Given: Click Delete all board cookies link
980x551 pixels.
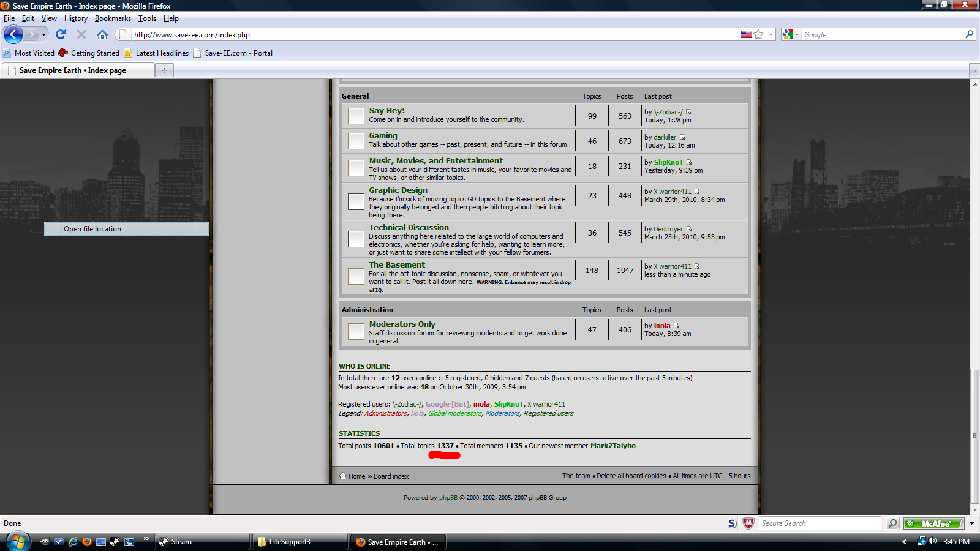Looking at the screenshot, I should tap(631, 476).
